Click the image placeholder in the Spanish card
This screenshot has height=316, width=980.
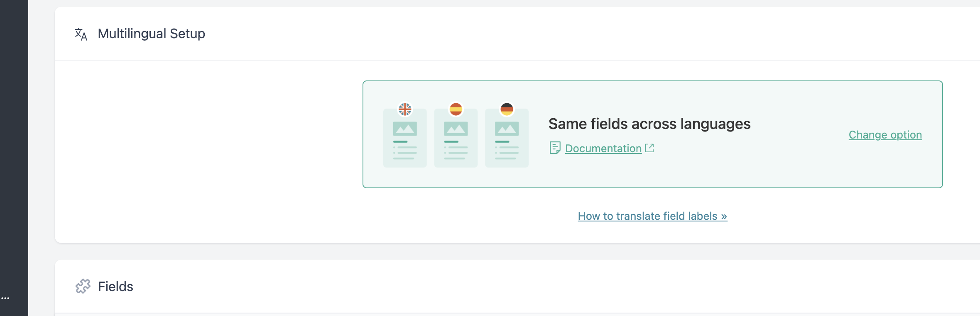click(456, 129)
